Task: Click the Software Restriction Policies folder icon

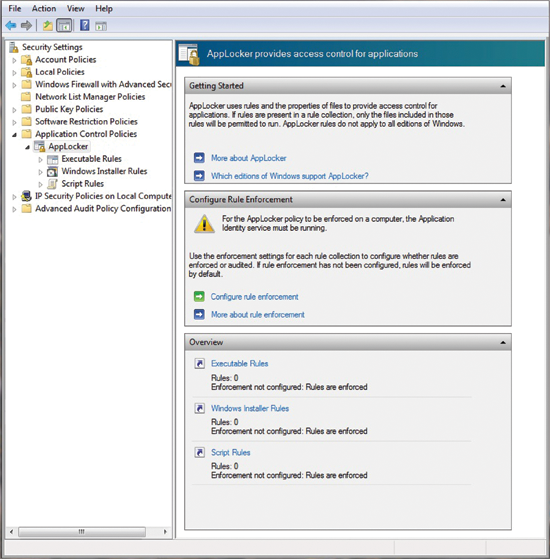Action: tap(26, 122)
